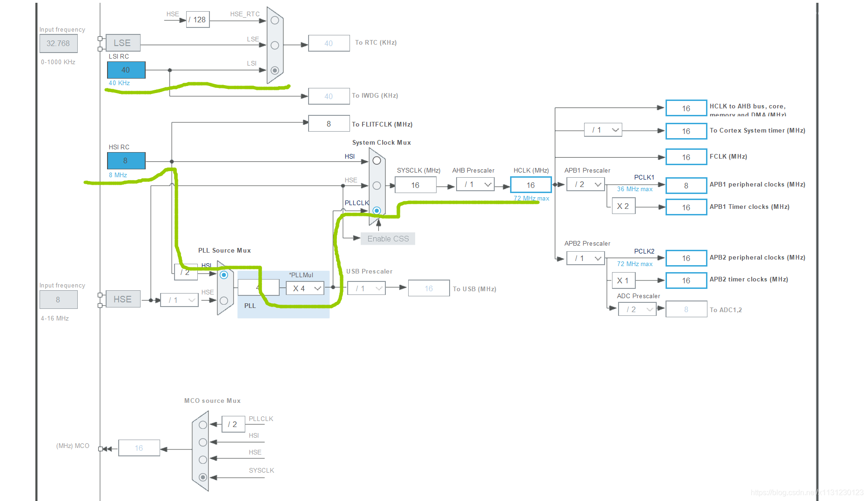This screenshot has width=868, height=501.
Task: Select HSE_RTC radio in RTC clock mux
Action: pyautogui.click(x=275, y=20)
